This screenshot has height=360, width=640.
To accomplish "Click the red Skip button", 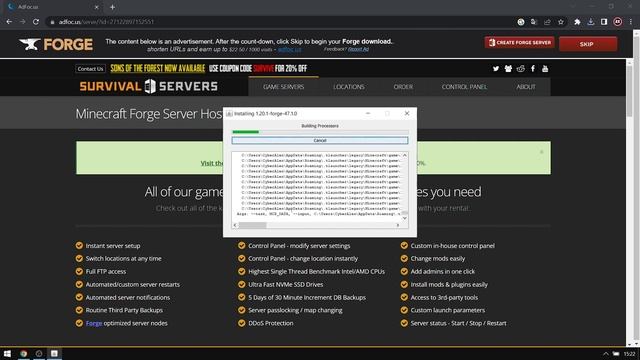I will pyautogui.click(x=588, y=44).
